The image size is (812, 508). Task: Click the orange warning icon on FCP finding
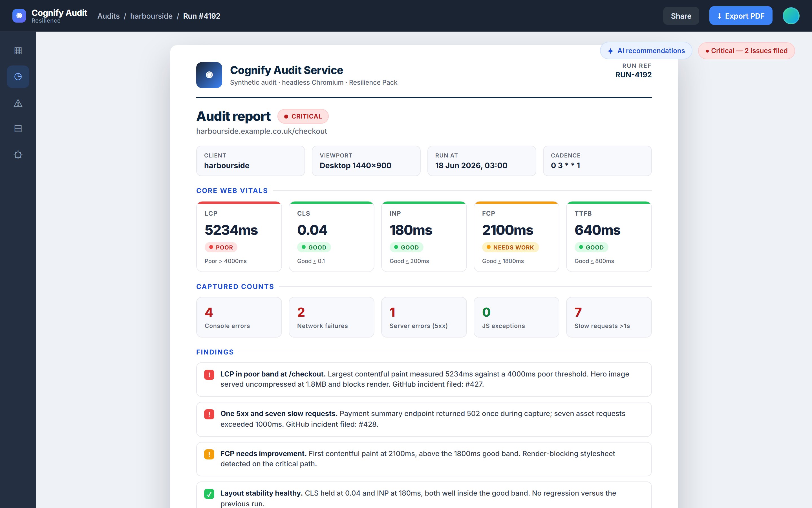click(x=209, y=454)
